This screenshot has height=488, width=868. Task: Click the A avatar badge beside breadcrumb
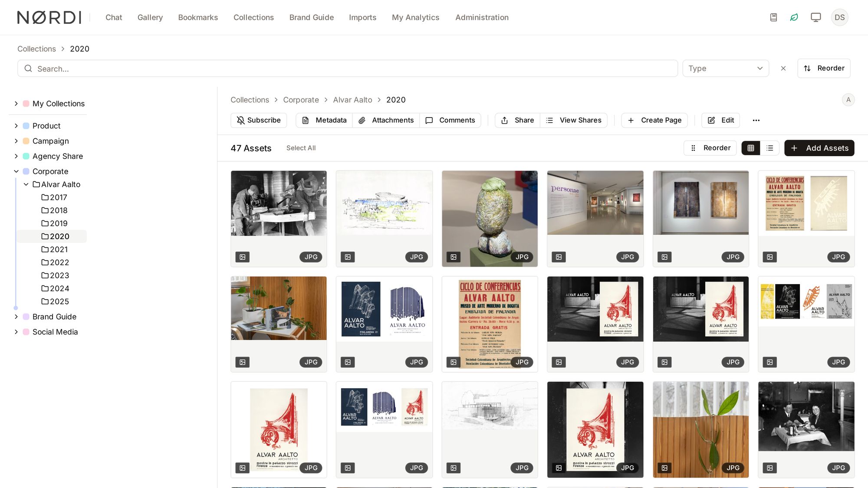tap(848, 100)
